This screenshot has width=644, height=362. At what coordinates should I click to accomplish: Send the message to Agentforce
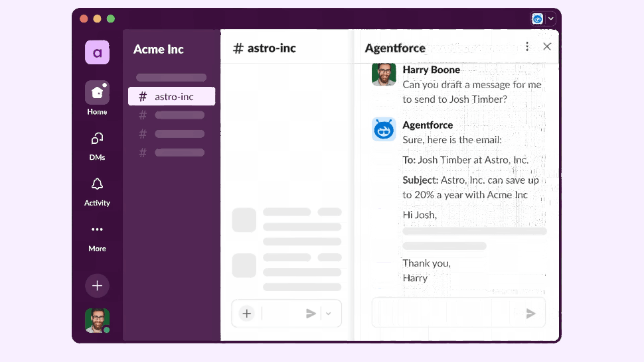tap(530, 314)
